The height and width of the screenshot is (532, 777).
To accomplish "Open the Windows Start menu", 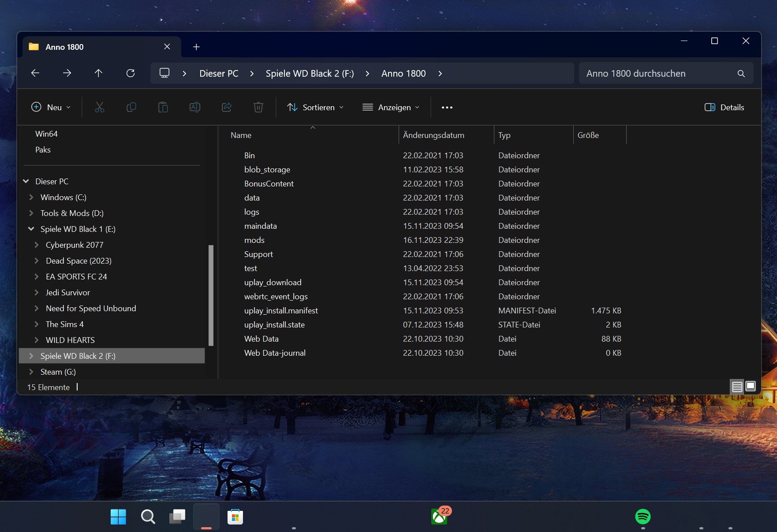I will (118, 517).
